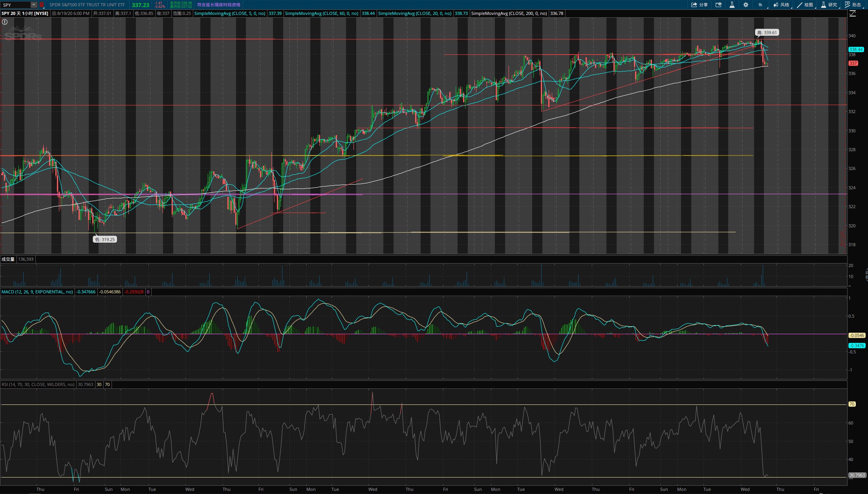Image resolution: width=868 pixels, height=494 pixels.
Task: Click the SPY 20 天 1小时 [NYSE] label
Action: [x=25, y=13]
